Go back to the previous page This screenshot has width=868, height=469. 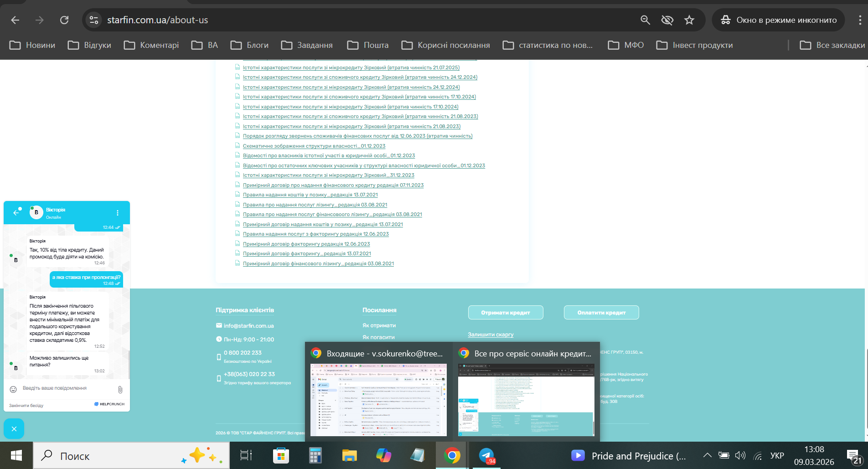(15, 20)
